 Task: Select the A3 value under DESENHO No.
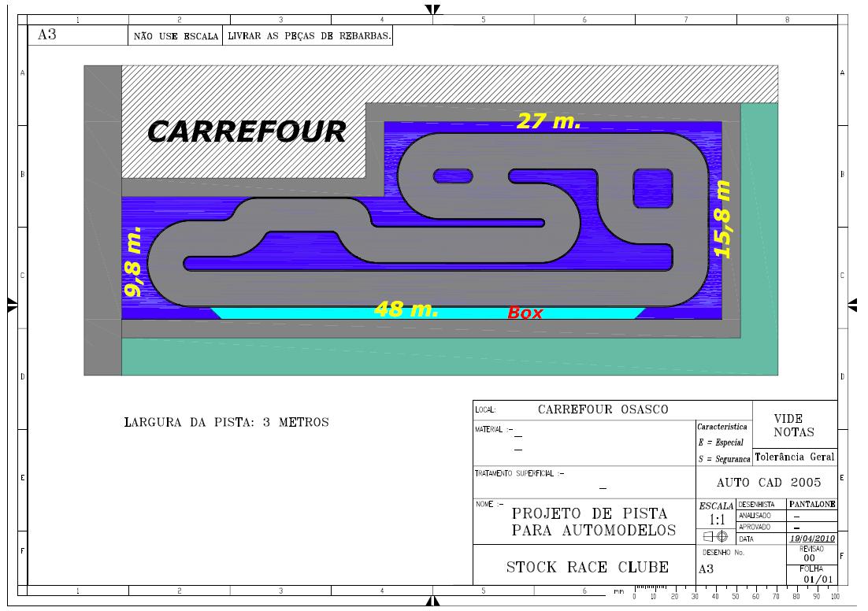tap(706, 569)
